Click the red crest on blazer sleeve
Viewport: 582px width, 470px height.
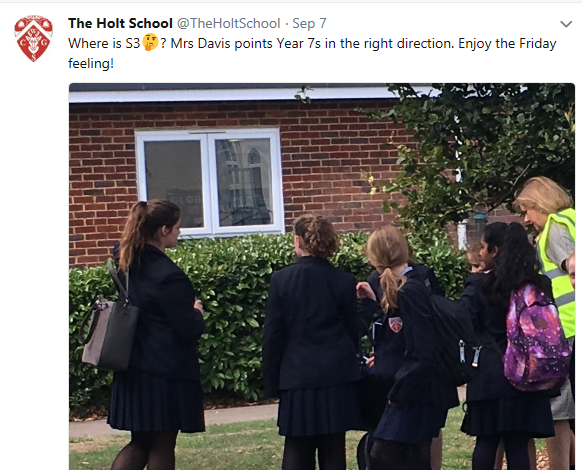[396, 324]
